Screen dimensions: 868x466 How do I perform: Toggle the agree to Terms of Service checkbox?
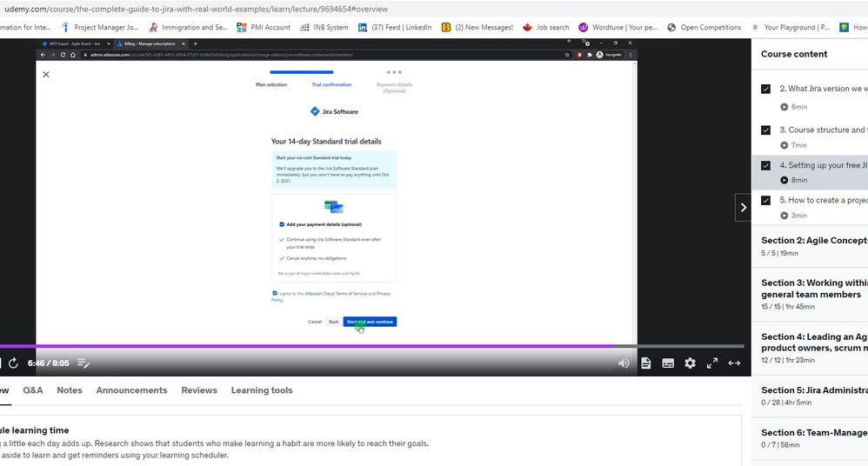coord(274,293)
